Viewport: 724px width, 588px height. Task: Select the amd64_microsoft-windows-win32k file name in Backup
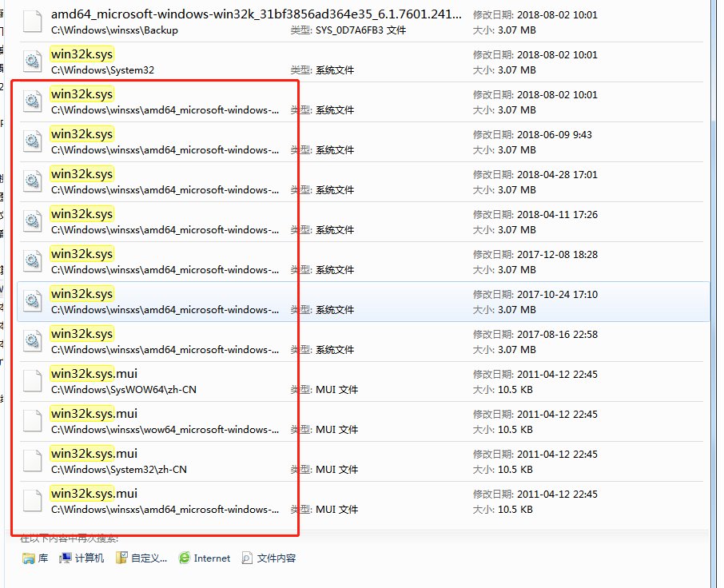tap(256, 14)
